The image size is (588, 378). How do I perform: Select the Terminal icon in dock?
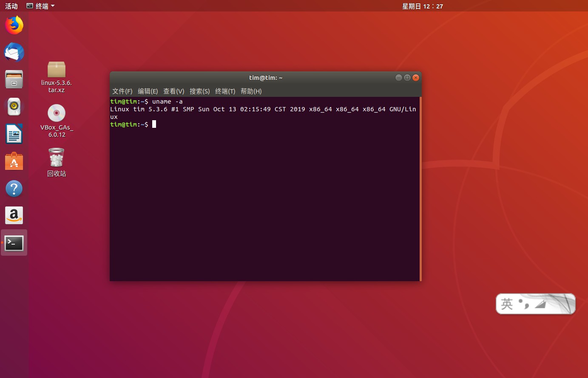tap(14, 243)
